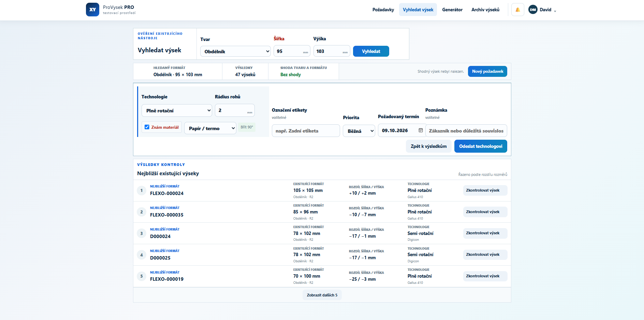644x320 pixels.
Task: Click Zkontrolovat výsek for FLEXO-000035
Action: 485,212
